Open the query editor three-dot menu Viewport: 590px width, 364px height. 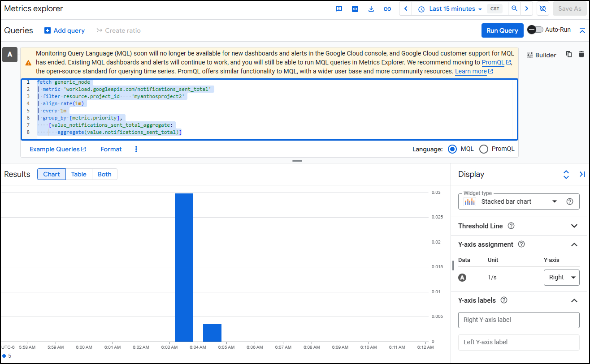136,149
